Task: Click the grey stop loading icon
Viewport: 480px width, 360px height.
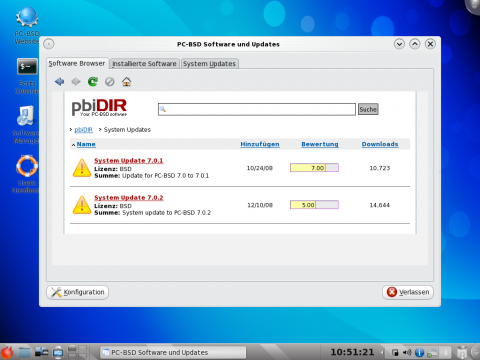Action: (x=110, y=81)
